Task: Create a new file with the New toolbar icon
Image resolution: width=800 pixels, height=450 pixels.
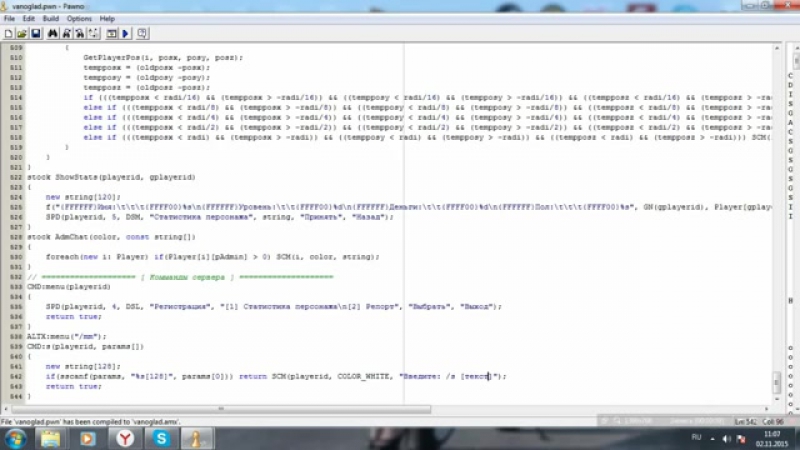Action: 8,34
